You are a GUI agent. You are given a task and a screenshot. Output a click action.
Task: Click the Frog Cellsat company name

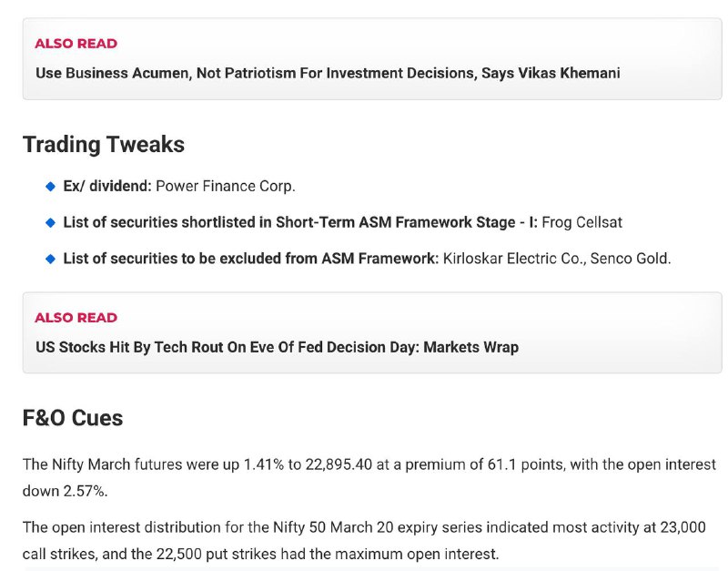pos(582,222)
